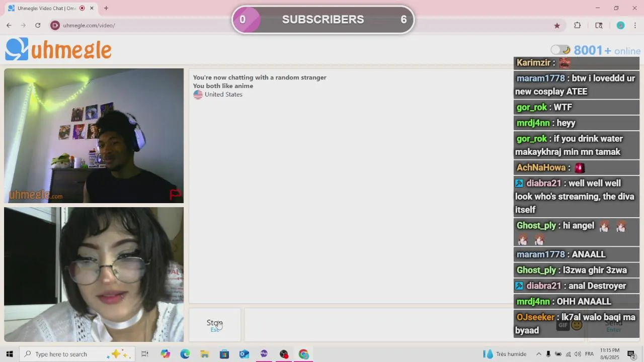Screen dimensions: 644x362
Task: Open the Windows Start menu
Action: (9, 354)
